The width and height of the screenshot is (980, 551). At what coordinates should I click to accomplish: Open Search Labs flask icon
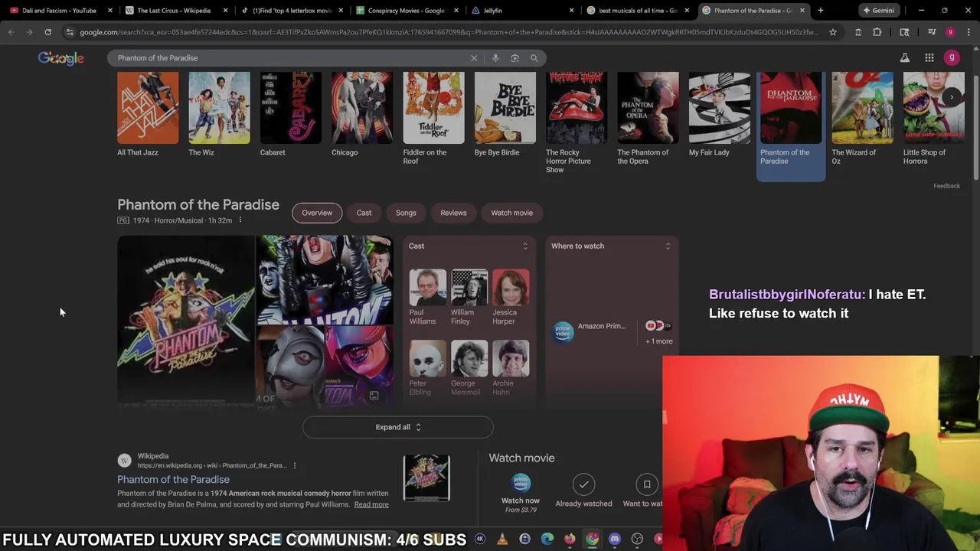pyautogui.click(x=904, y=58)
